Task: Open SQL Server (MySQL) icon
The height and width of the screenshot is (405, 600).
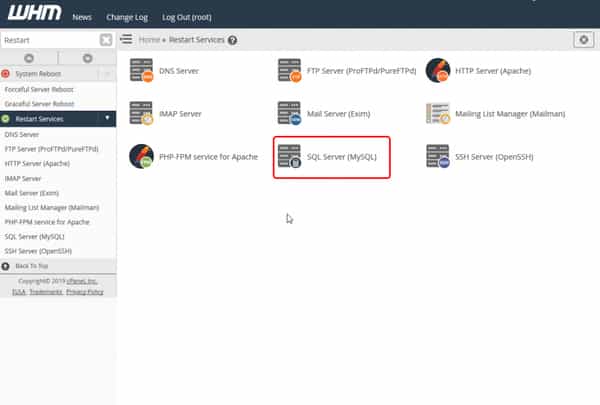Action: [x=289, y=156]
